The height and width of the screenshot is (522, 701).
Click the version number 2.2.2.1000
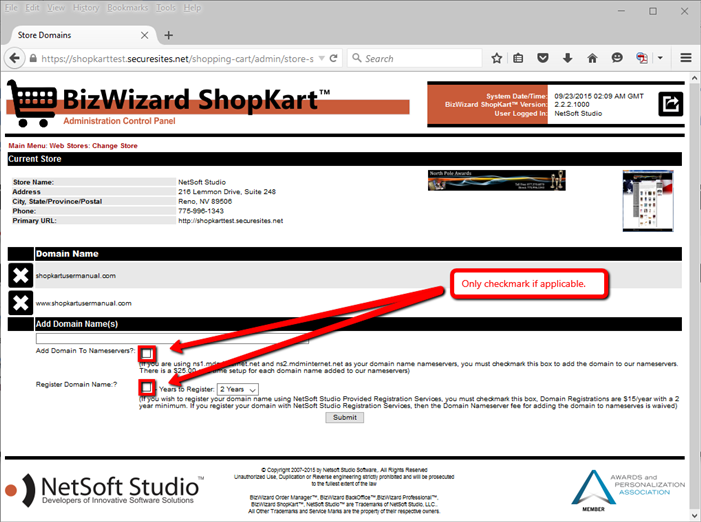572,104
